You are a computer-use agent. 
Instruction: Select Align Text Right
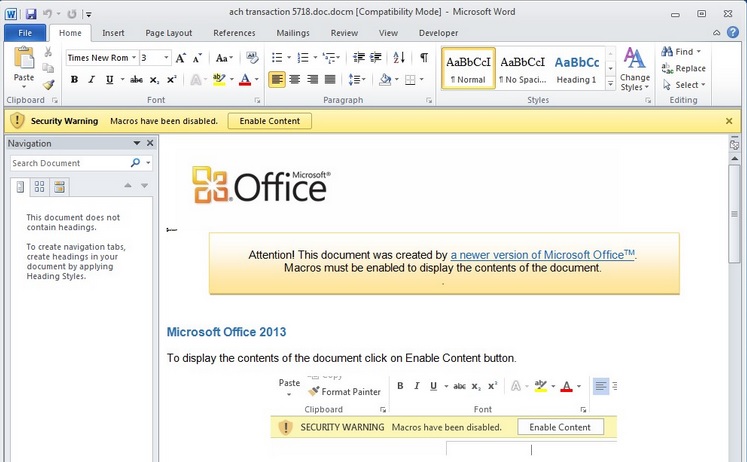click(x=313, y=80)
